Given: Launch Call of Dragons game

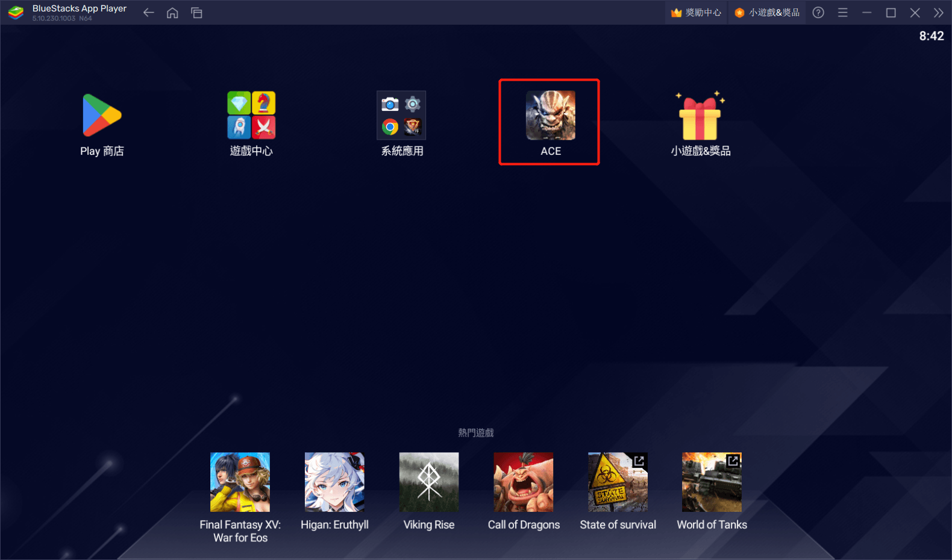Looking at the screenshot, I should (x=524, y=482).
